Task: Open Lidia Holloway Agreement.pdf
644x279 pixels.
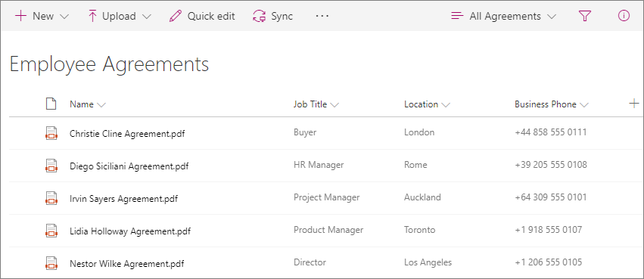Action: coord(130,231)
